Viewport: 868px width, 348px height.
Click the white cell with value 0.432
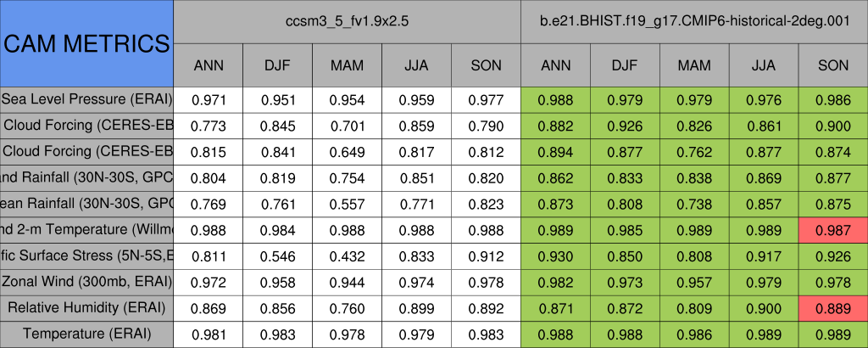tap(347, 255)
